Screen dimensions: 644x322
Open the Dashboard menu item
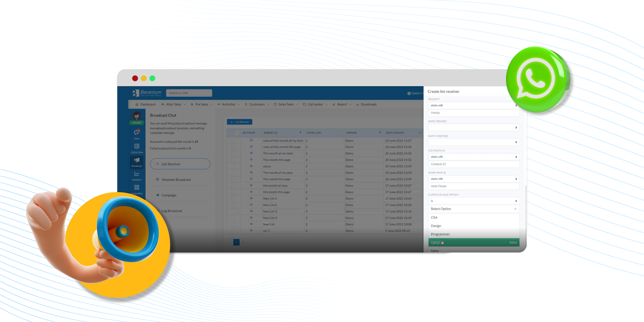point(145,104)
